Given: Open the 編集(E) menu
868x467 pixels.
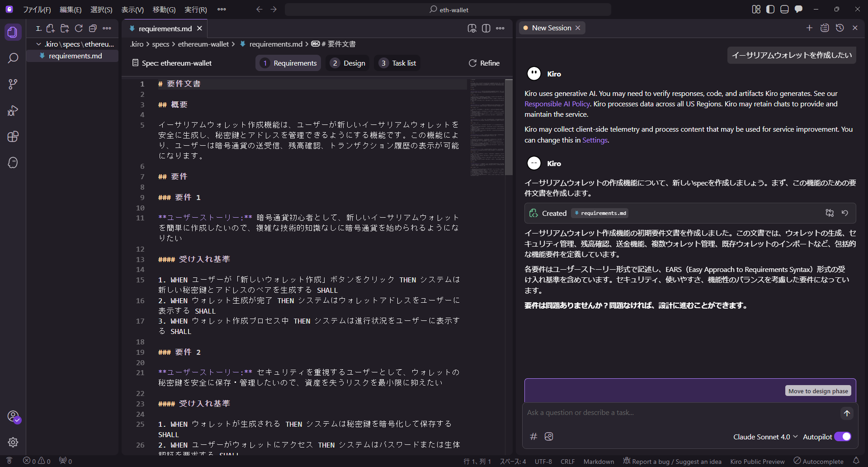Looking at the screenshot, I should pyautogui.click(x=71, y=10).
